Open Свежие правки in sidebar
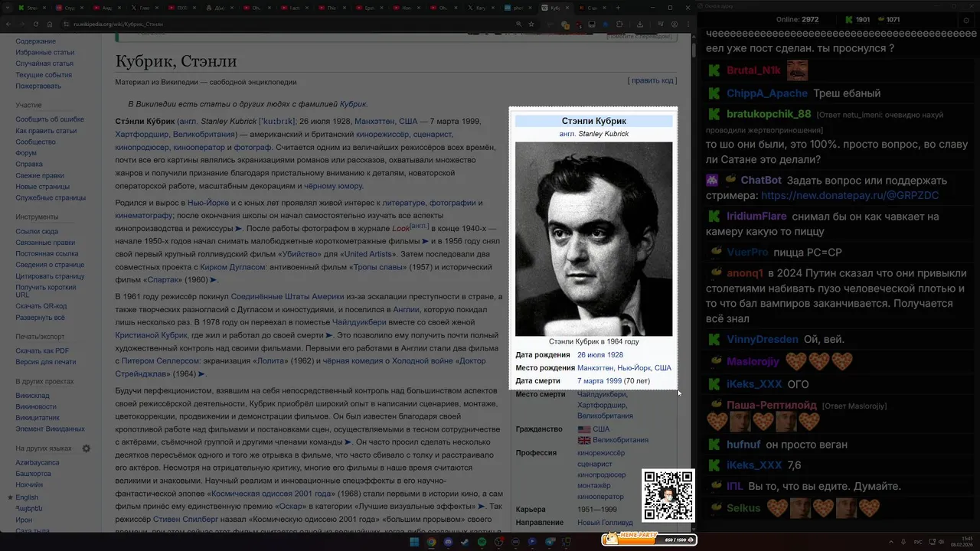This screenshot has height=551, width=980. pyautogui.click(x=40, y=175)
